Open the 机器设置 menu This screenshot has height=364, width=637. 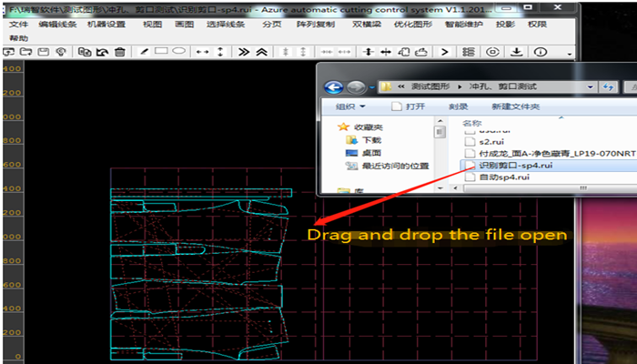[x=106, y=25]
